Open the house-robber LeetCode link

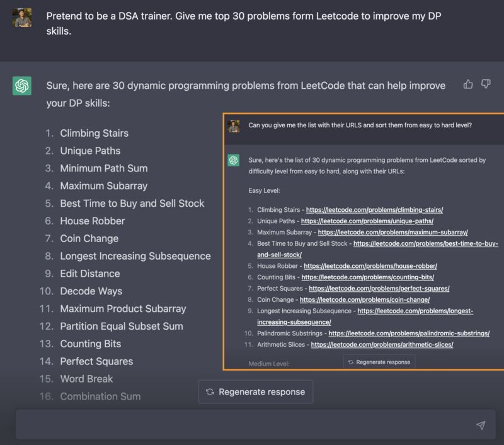[x=370, y=266]
